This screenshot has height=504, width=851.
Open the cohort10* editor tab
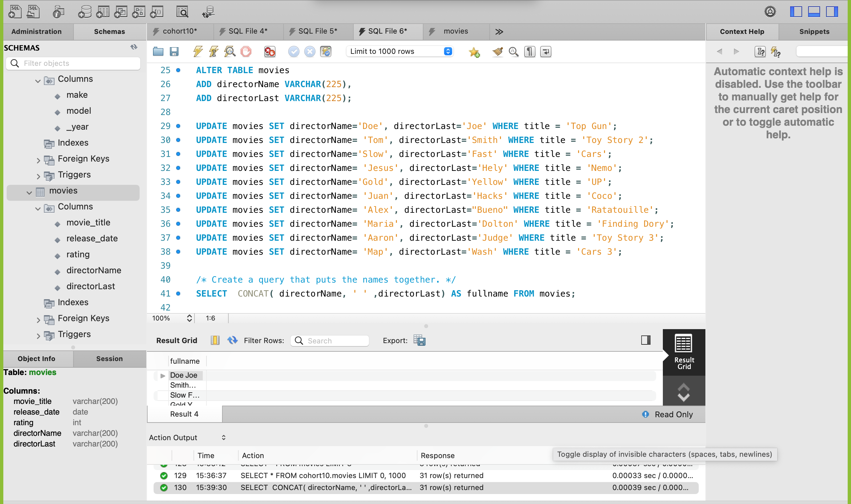pos(180,31)
